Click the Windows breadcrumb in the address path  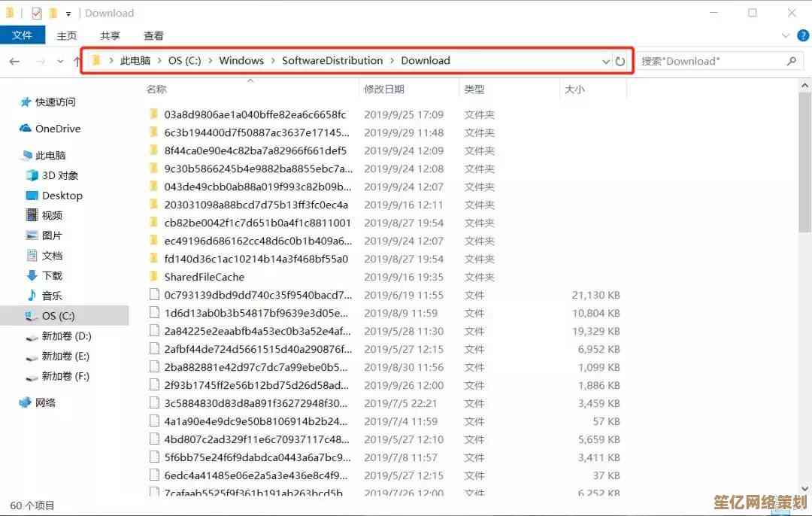(x=241, y=60)
